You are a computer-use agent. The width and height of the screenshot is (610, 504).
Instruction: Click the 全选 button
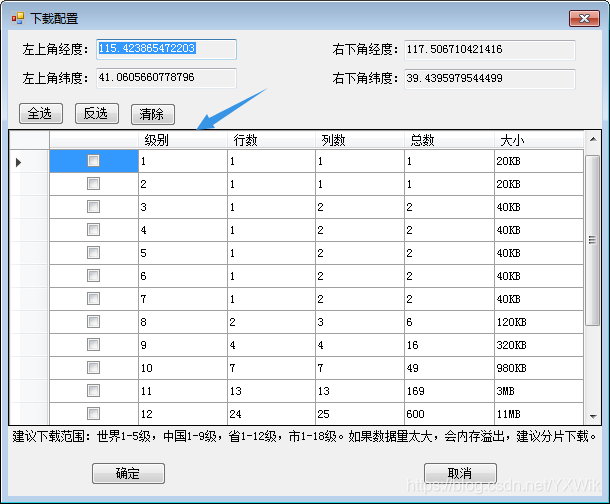pyautogui.click(x=41, y=114)
